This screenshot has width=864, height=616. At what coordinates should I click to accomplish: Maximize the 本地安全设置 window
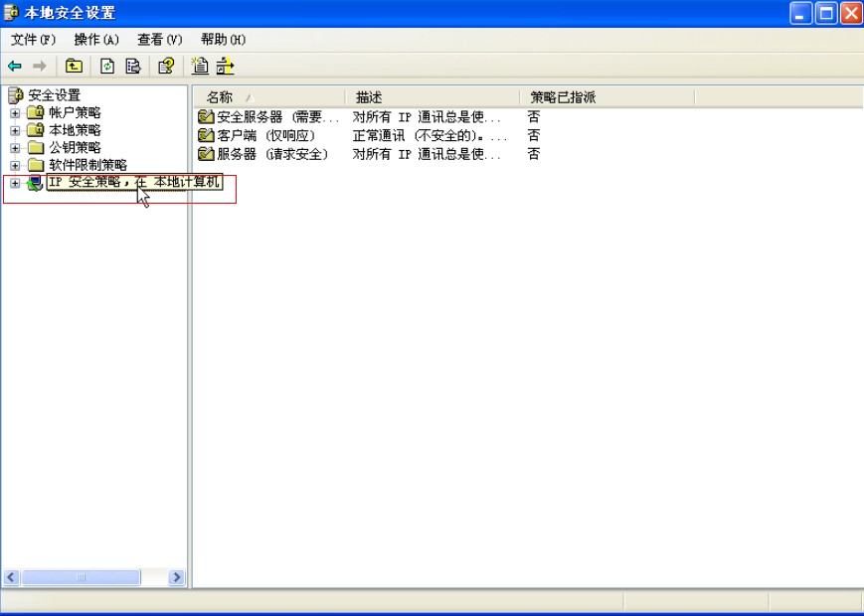point(826,13)
